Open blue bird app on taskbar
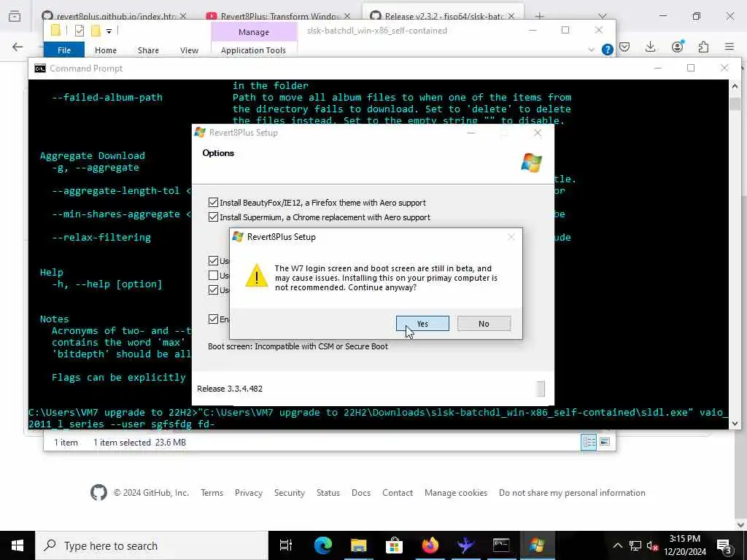Screen dimensions: 747x560 465,545
